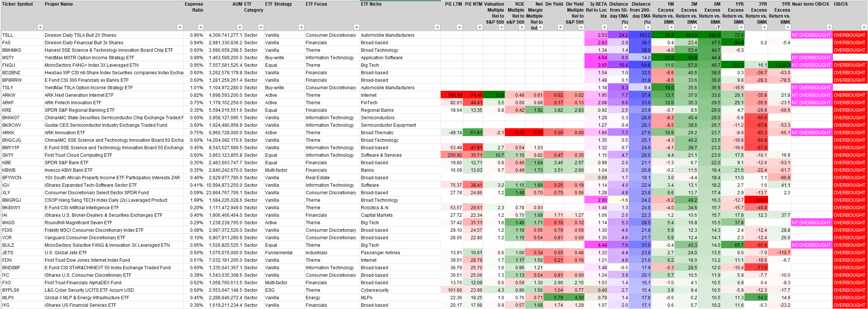Open the Distance from 50-day EMA filter
The height and width of the screenshot is (309, 868).
(x=625, y=27)
